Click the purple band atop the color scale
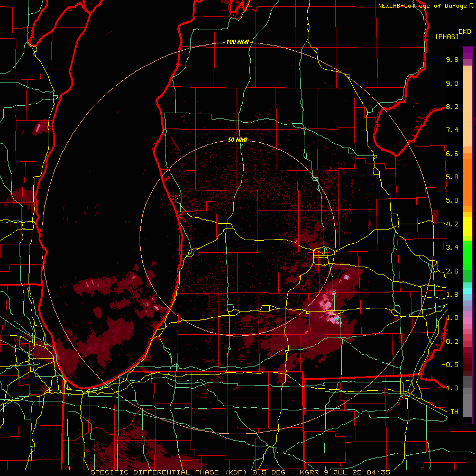This screenshot has height=476, width=476. point(467,53)
